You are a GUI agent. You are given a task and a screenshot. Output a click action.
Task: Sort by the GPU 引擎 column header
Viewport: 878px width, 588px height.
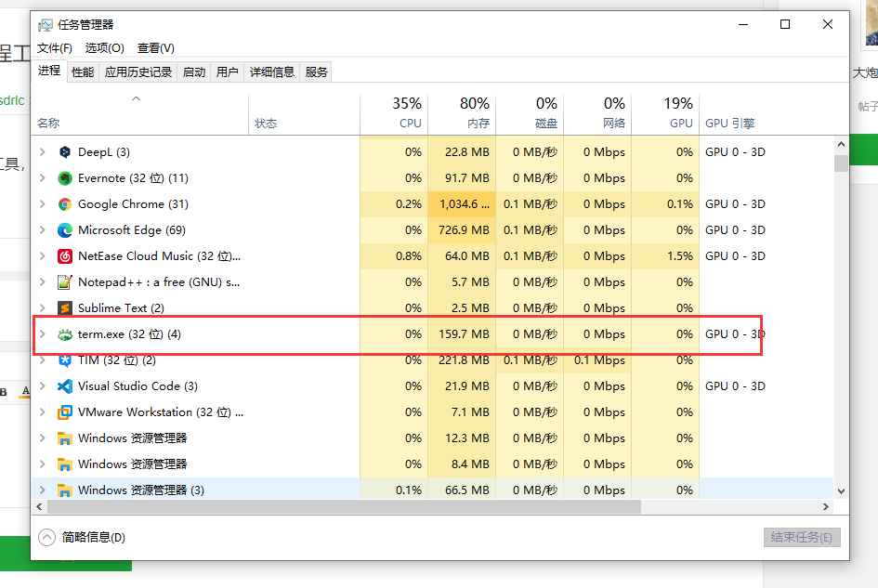pyautogui.click(x=729, y=124)
